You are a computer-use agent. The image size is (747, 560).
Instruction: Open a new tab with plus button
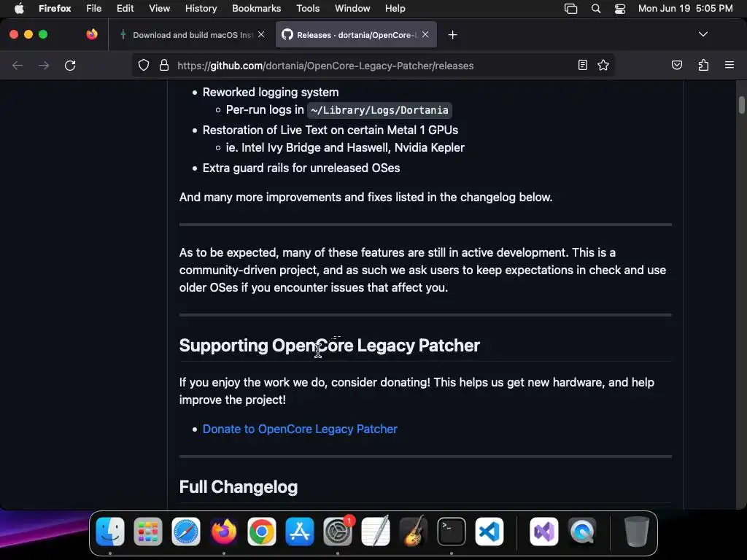coord(452,35)
